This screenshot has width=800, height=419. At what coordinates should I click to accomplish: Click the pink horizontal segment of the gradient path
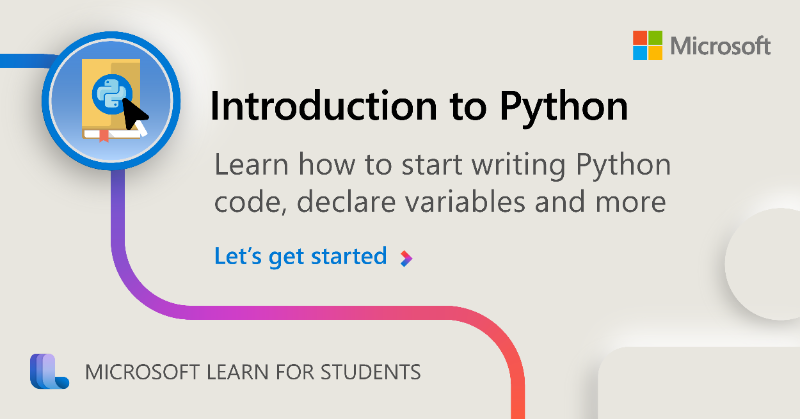tap(316, 313)
